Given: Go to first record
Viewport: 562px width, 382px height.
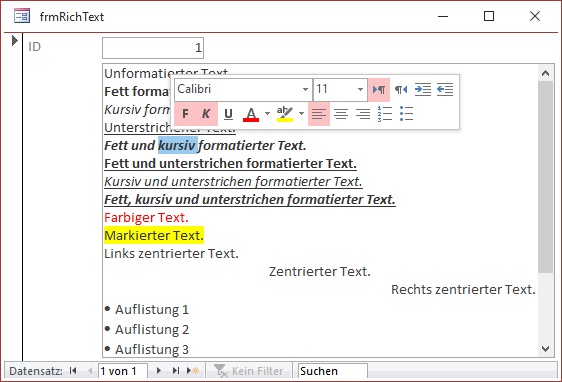Looking at the screenshot, I should click(73, 371).
